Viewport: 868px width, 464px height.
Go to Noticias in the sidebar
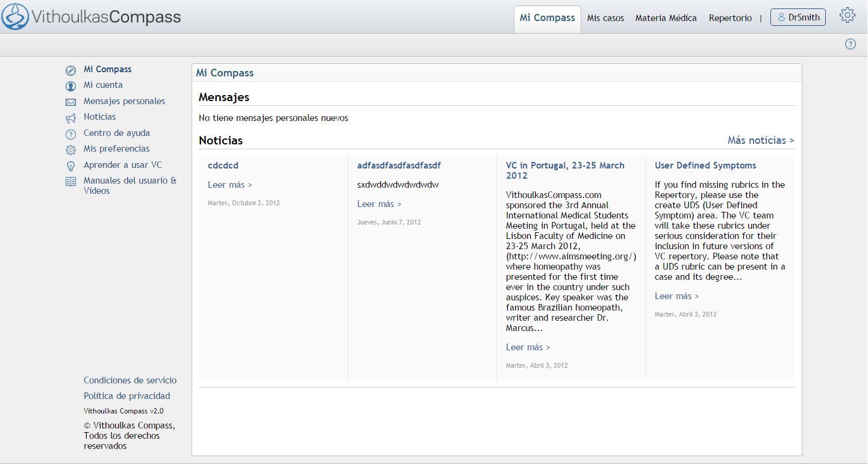tap(99, 117)
